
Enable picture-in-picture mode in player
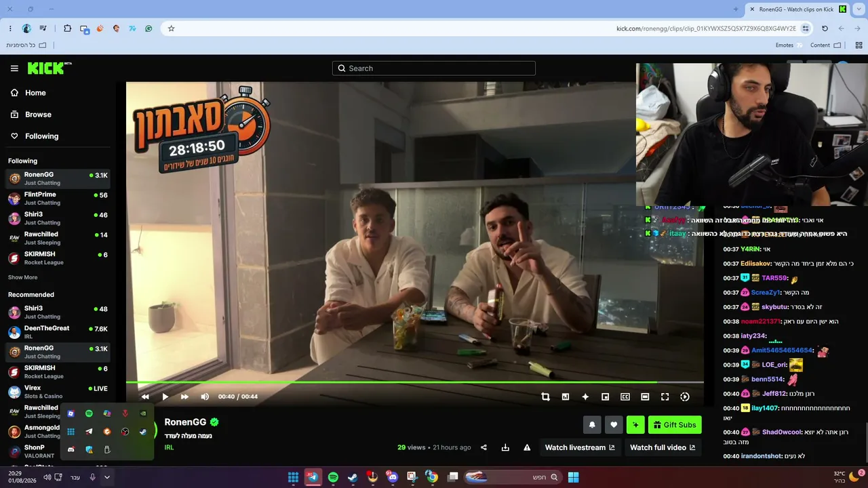coord(606,396)
